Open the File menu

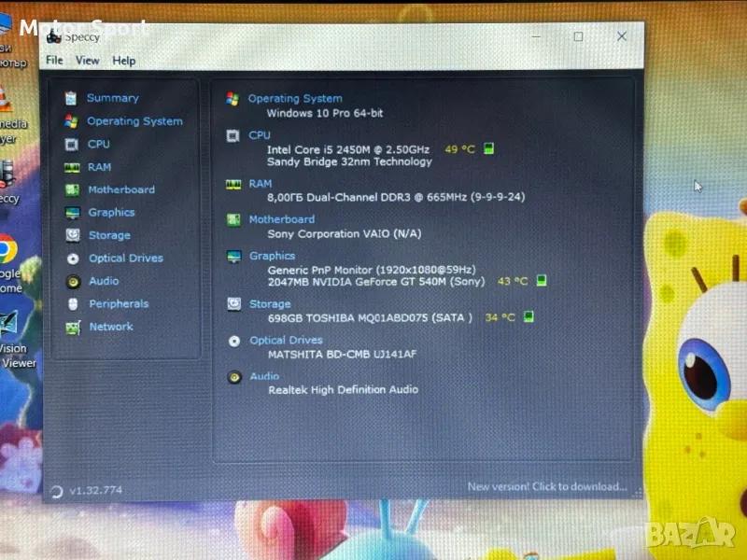coord(55,61)
